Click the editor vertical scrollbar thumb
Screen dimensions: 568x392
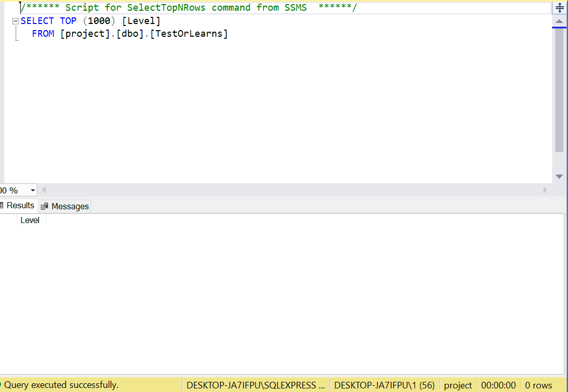(x=559, y=90)
